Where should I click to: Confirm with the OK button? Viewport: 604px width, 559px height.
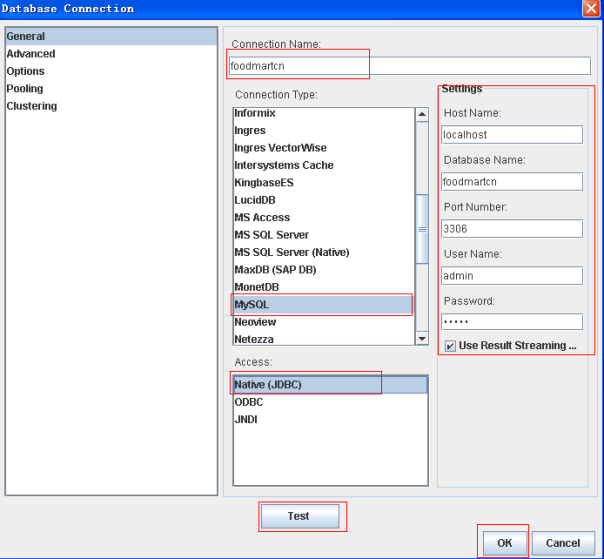[x=505, y=543]
